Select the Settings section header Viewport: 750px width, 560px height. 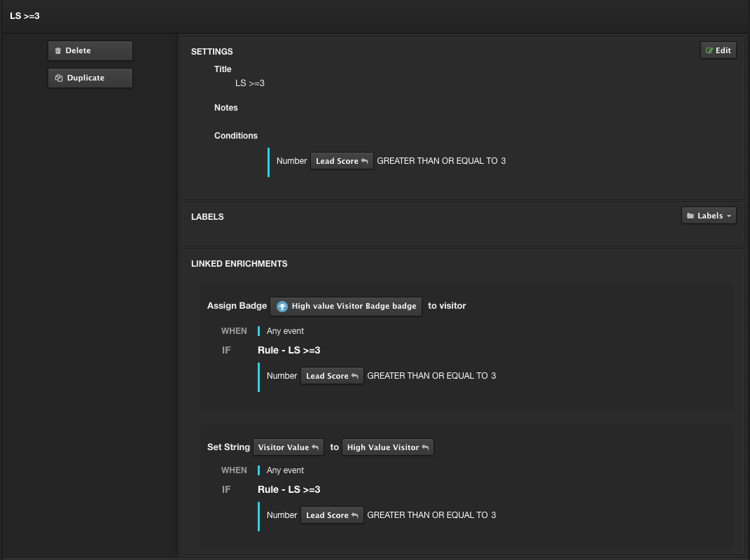pyautogui.click(x=211, y=52)
